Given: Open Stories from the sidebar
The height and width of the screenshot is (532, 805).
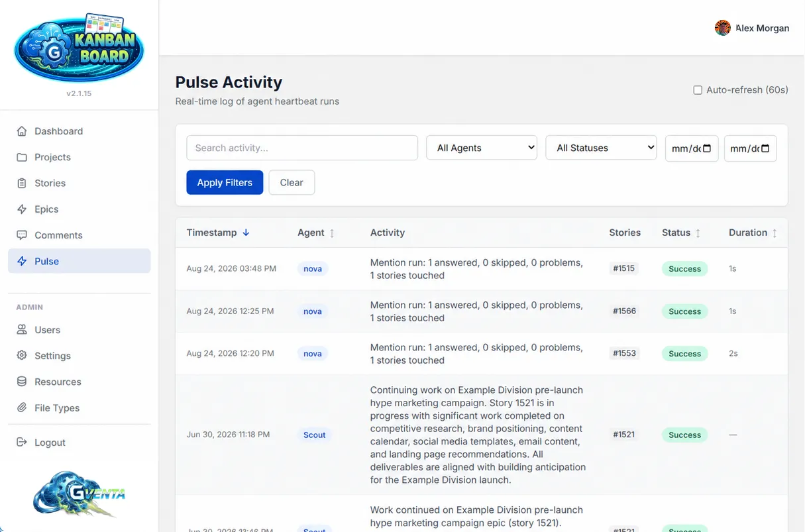Looking at the screenshot, I should 79,183.
